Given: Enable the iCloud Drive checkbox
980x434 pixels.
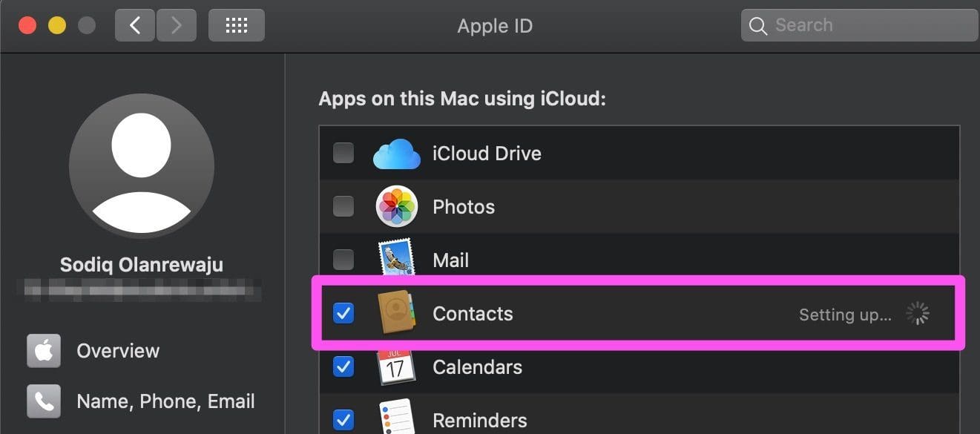Looking at the screenshot, I should pos(343,153).
